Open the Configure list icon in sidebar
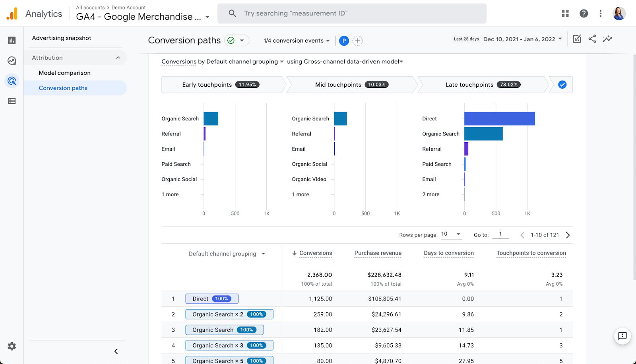Screen dimensions: 636x364 (12, 101)
